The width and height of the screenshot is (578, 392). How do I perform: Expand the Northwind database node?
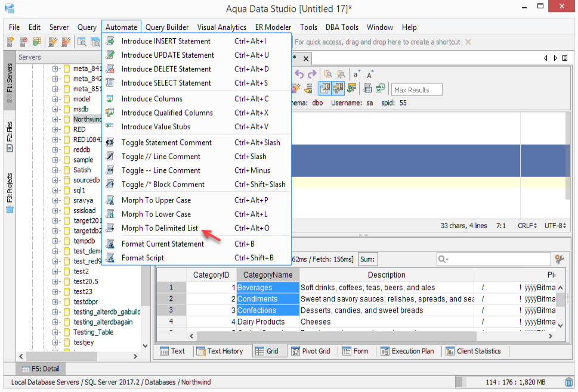[x=55, y=119]
